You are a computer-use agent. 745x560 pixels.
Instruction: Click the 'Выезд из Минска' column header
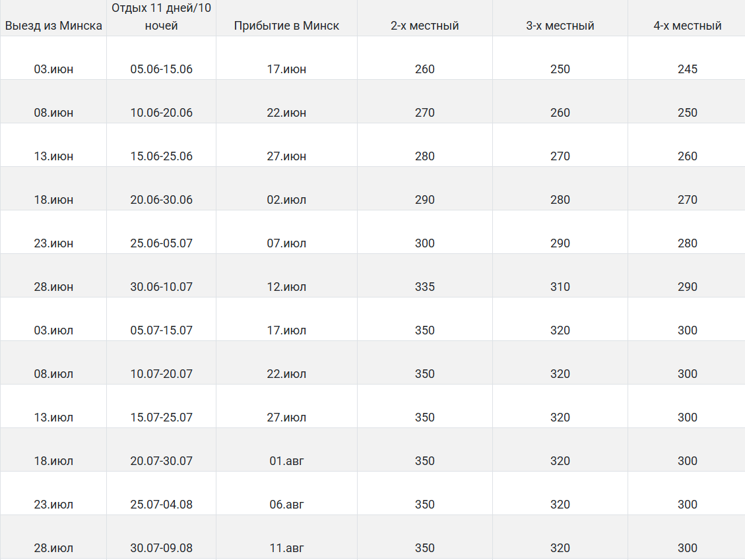tap(53, 26)
